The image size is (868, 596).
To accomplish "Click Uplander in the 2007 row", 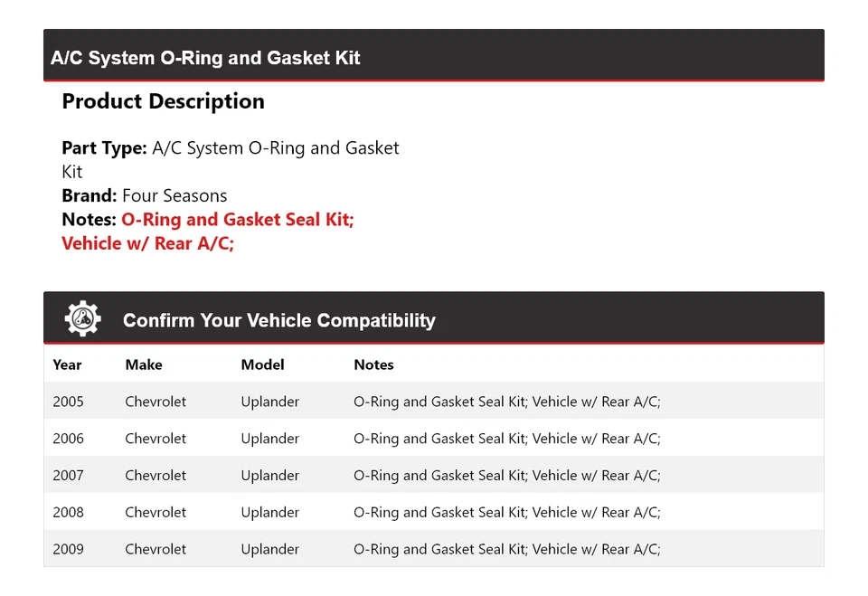I will (x=269, y=475).
